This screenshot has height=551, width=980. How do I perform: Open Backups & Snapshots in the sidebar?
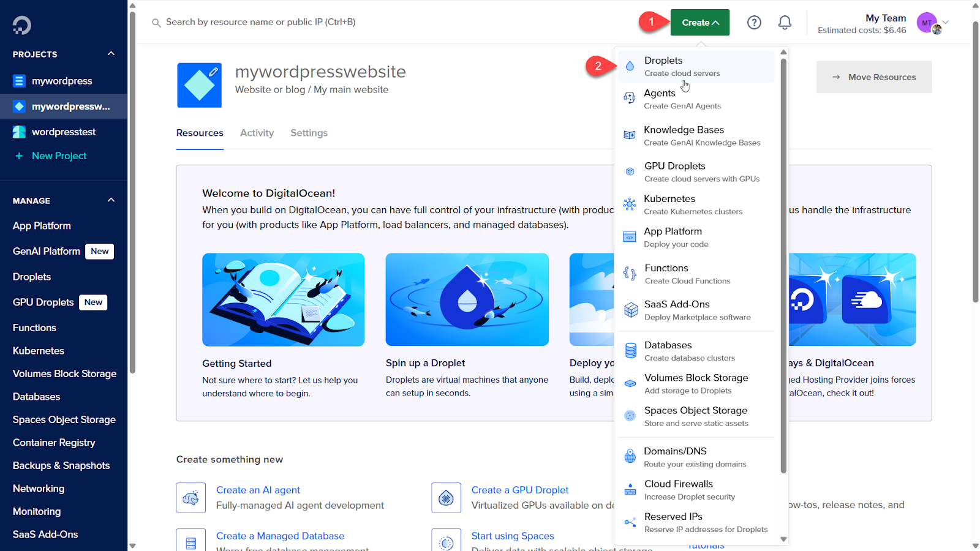pyautogui.click(x=61, y=465)
